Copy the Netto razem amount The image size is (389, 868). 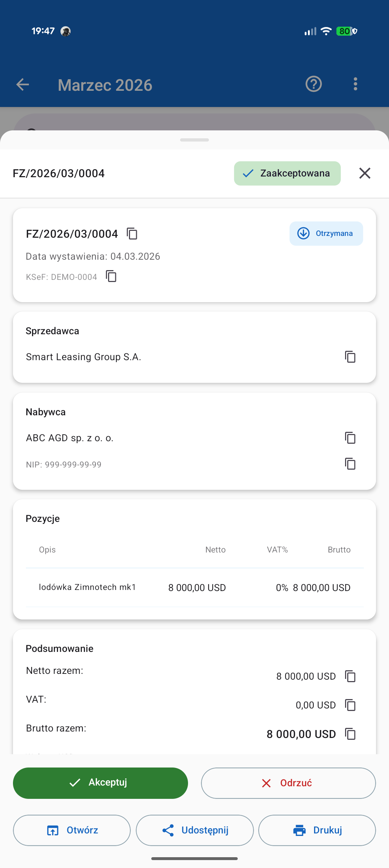coord(350,676)
